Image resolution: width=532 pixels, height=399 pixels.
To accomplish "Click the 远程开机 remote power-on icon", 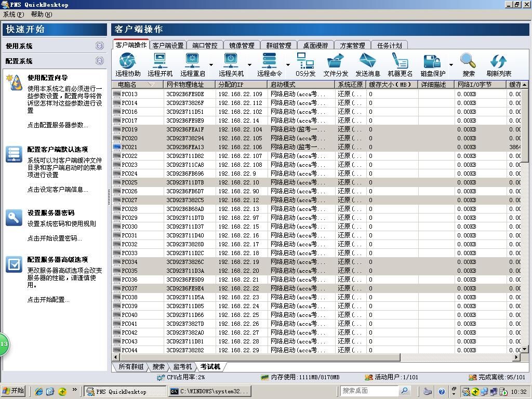I will pos(160,61).
